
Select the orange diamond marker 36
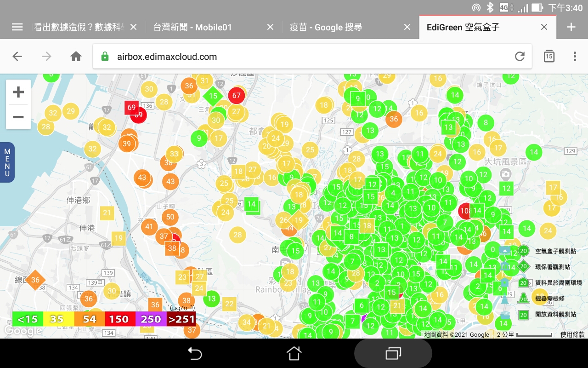(x=35, y=280)
